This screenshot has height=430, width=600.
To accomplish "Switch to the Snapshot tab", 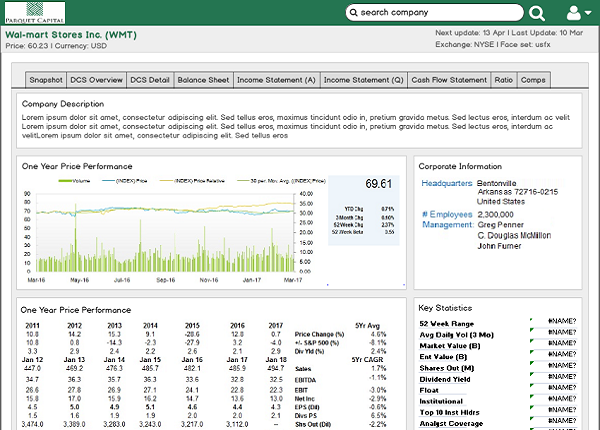I will pos(46,80).
